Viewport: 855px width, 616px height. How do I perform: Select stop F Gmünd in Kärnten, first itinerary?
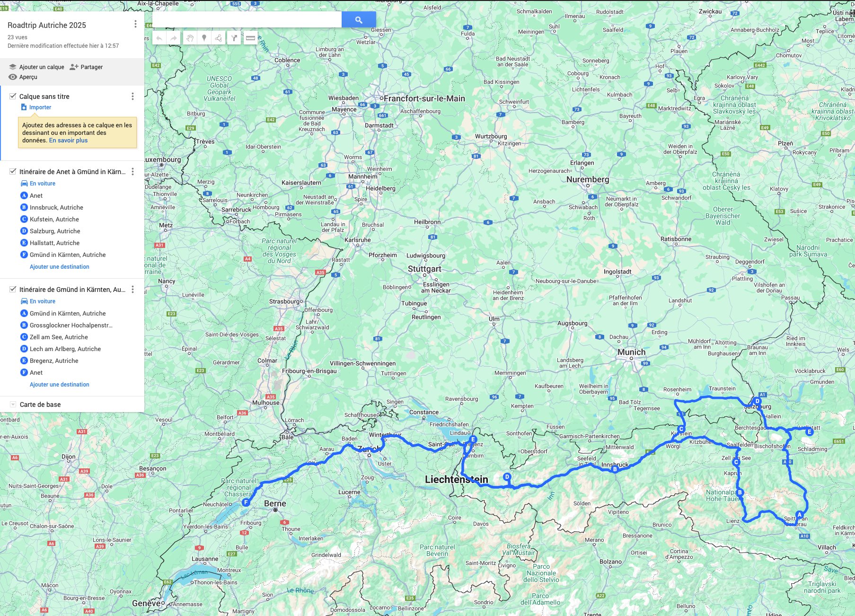[x=63, y=255]
